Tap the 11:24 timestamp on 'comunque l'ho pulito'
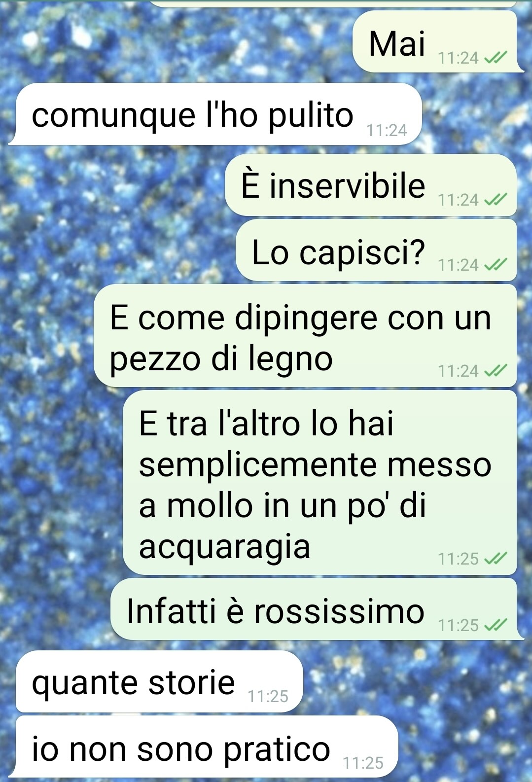 click(387, 130)
